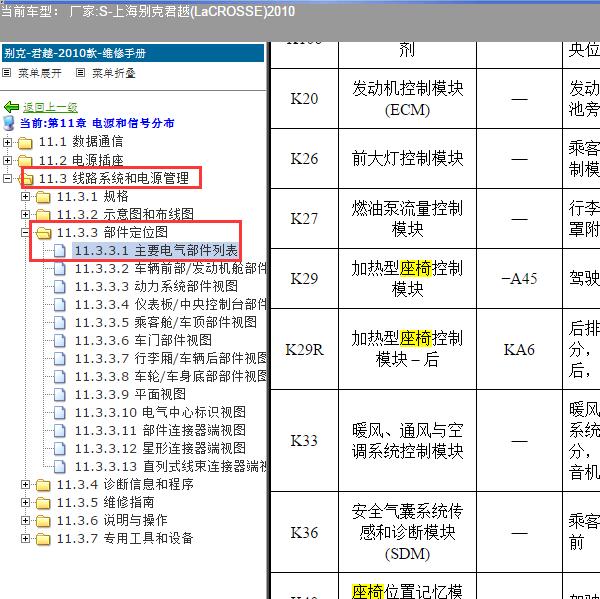Click the current chapter computer icon

coord(8,123)
